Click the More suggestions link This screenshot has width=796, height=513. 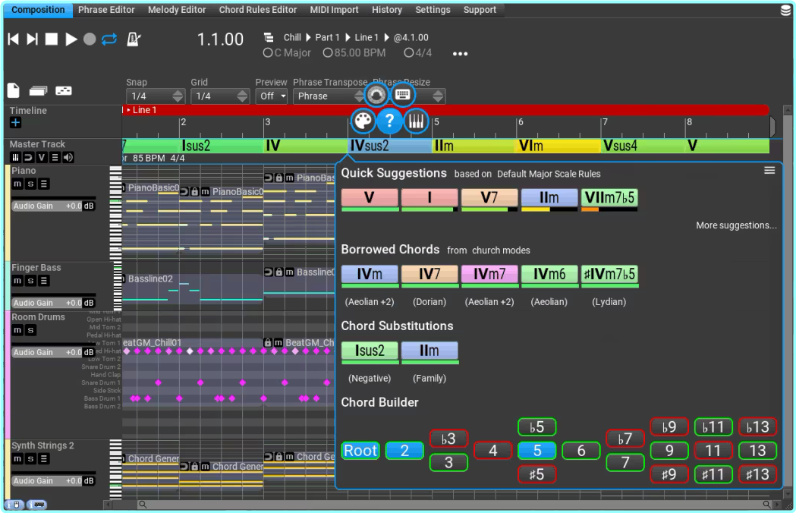[x=736, y=225]
